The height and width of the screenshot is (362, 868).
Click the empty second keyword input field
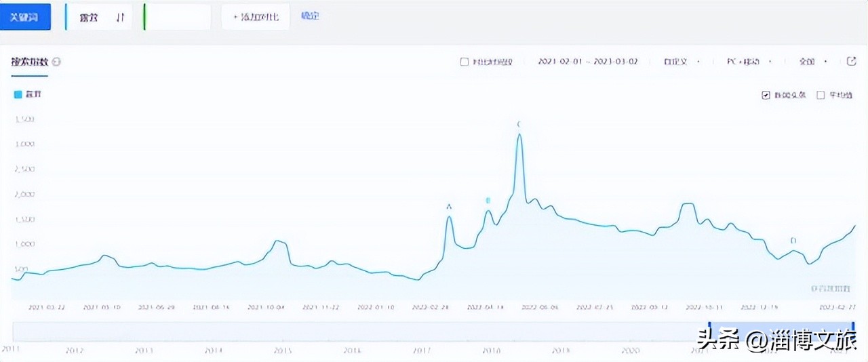pyautogui.click(x=178, y=17)
